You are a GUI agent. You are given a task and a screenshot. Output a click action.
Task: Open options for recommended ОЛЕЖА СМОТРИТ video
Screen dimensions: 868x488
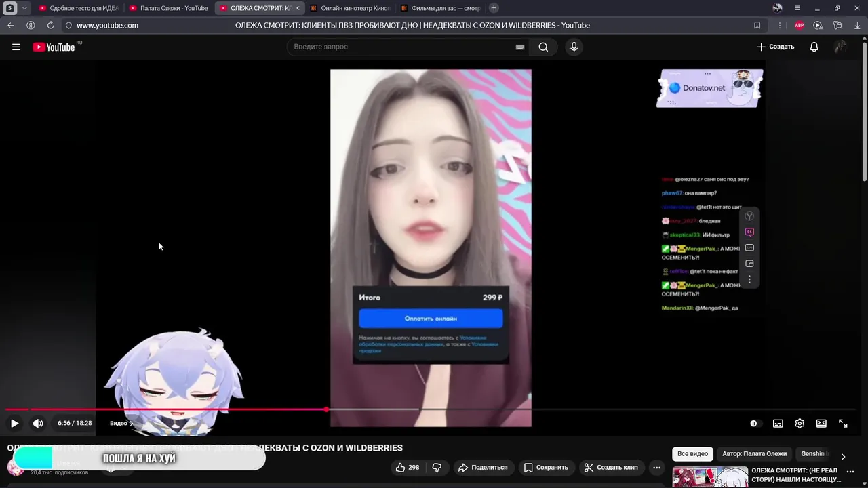point(850,471)
